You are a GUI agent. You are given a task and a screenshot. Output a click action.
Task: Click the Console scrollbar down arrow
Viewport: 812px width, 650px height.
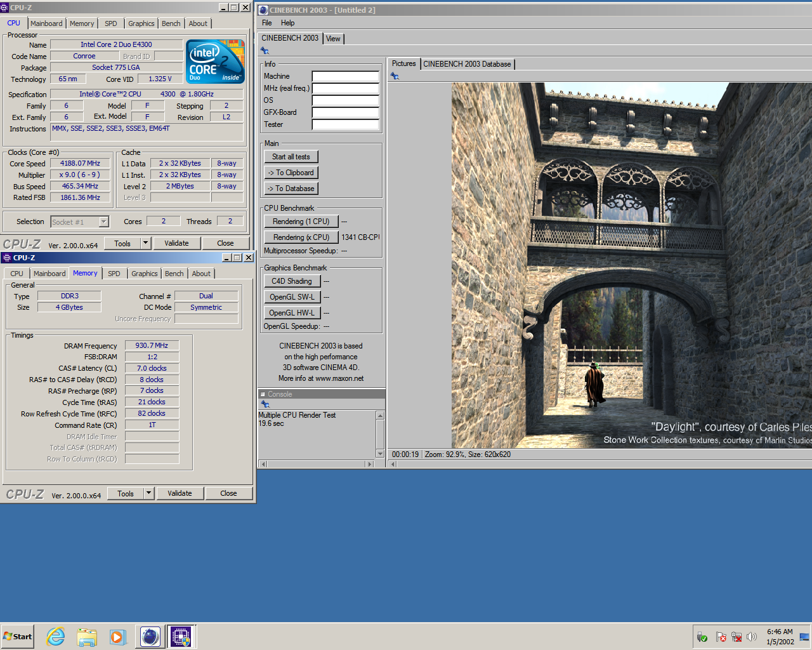(x=380, y=453)
